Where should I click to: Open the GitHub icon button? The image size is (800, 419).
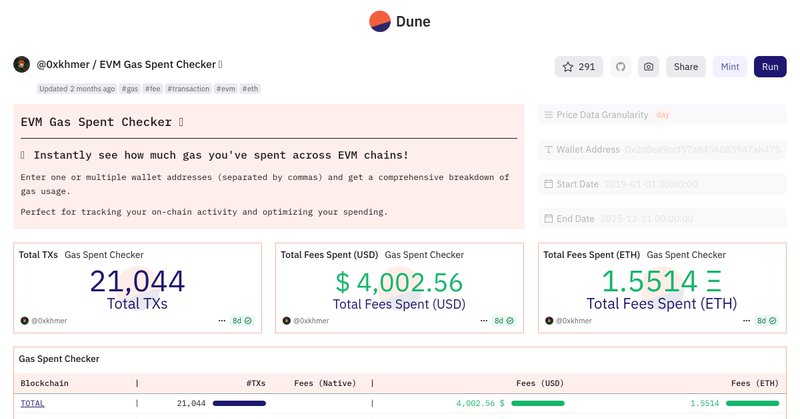tap(620, 67)
